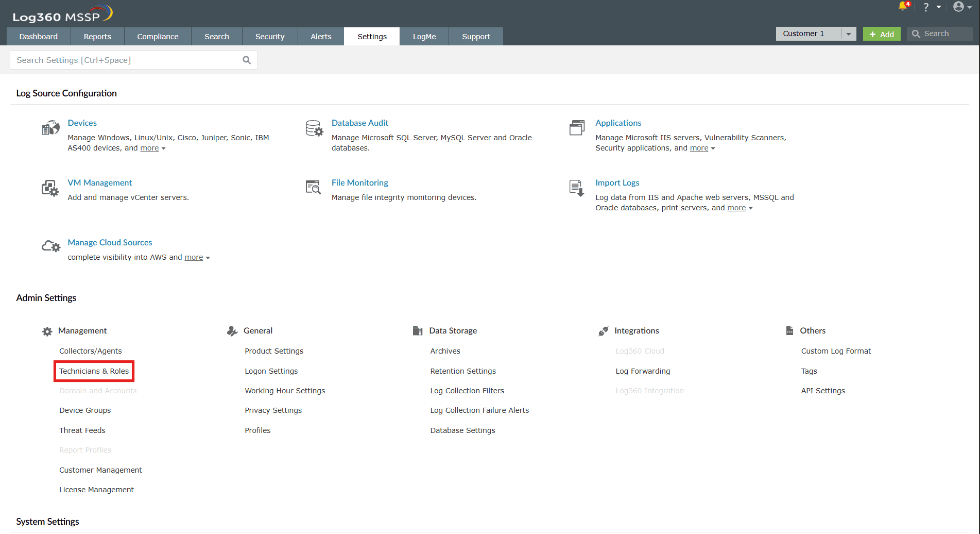Open the Devices link
This screenshot has width=980, height=534.
tap(82, 123)
